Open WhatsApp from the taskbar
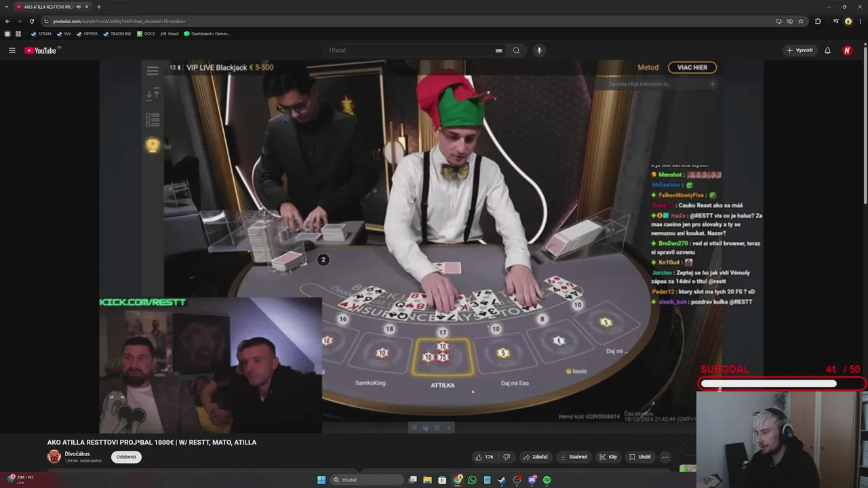Viewport: 868px width, 488px height. 472,480
